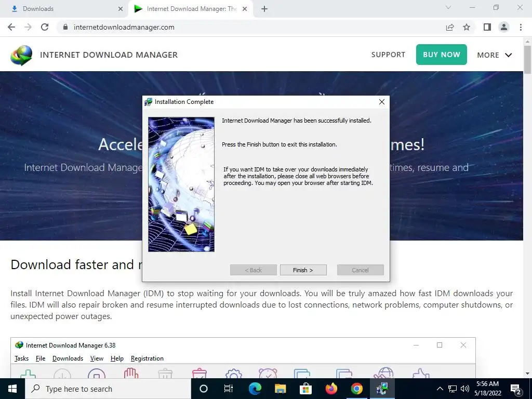Click Tasks menu in IDM screenshot
Image resolution: width=532 pixels, height=399 pixels.
pos(21,358)
